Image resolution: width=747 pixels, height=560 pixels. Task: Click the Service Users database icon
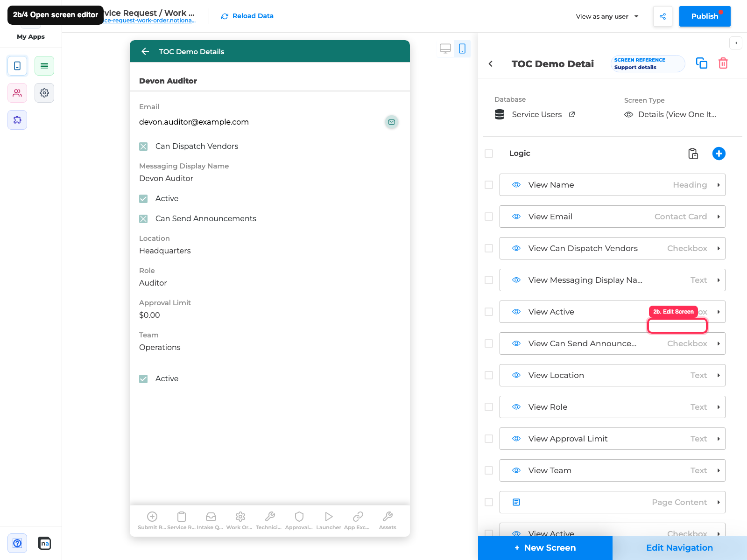pos(500,114)
